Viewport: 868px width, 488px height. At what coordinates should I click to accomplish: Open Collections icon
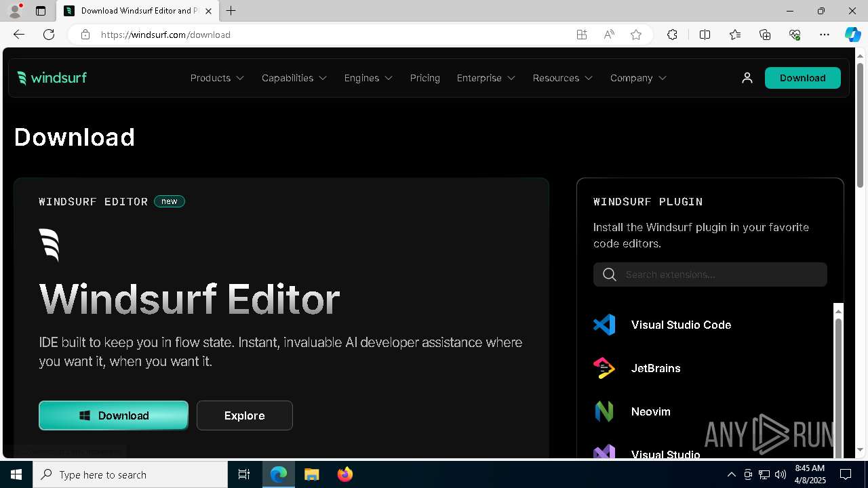(x=765, y=35)
